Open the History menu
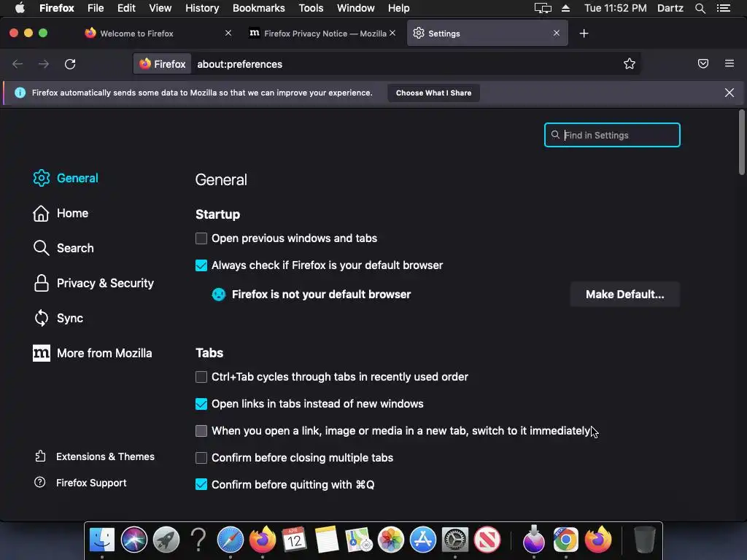Screen dimensions: 747x560 [202, 8]
